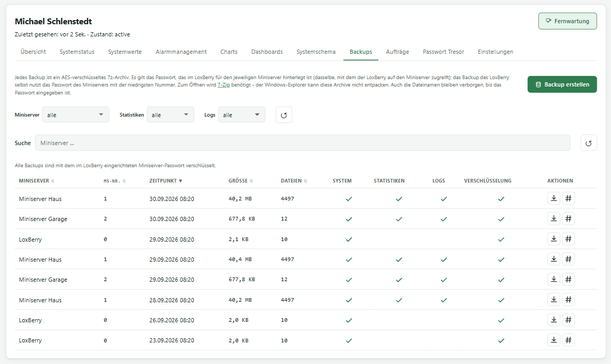Open the Miniserver filter dropdown

(x=76, y=115)
